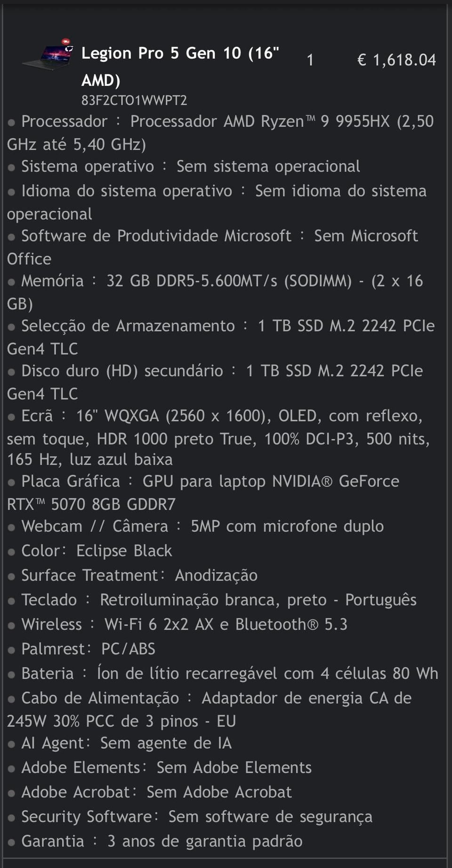The width and height of the screenshot is (452, 868).
Task: Click the quantity value 1
Action: [x=310, y=60]
